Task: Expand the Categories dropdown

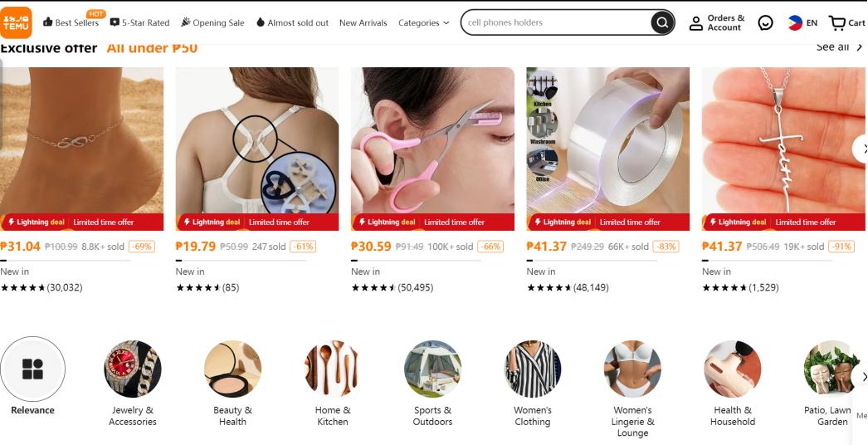Action: pyautogui.click(x=423, y=22)
